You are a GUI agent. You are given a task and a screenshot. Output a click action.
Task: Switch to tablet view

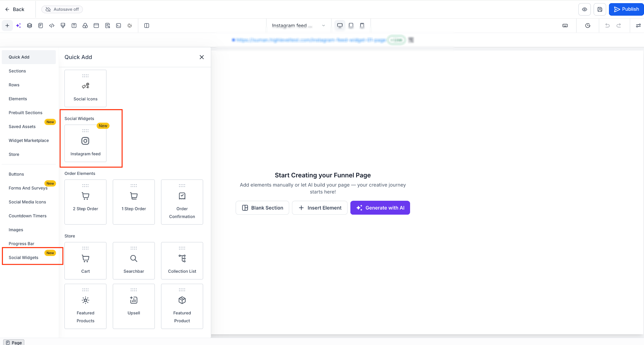[x=351, y=26]
